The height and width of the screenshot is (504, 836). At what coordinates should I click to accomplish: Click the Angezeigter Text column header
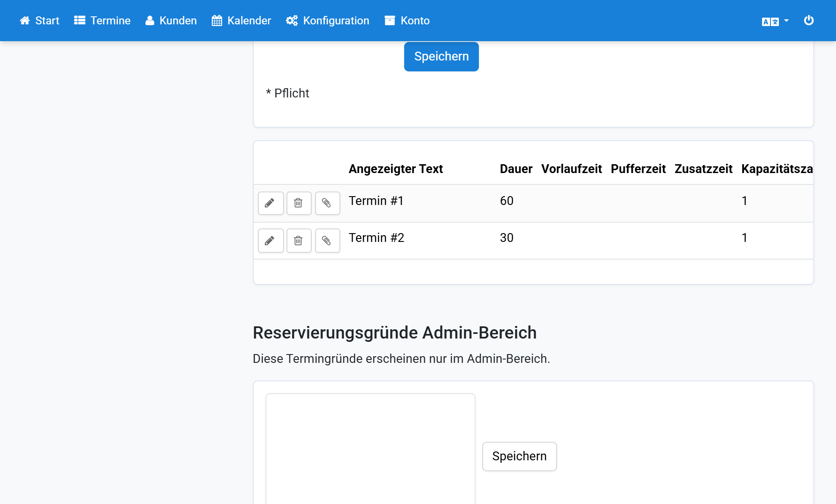(396, 169)
